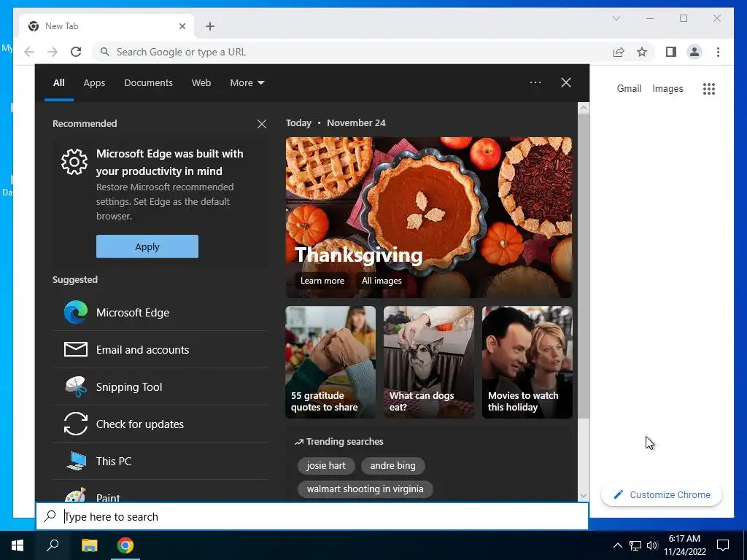Open a new Chrome tab with plus icon

coord(210,26)
